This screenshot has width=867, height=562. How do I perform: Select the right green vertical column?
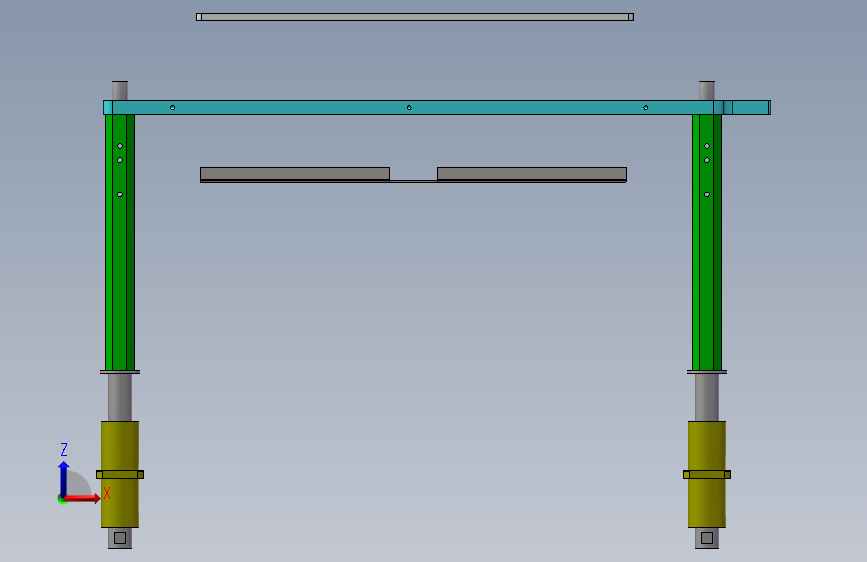(x=707, y=242)
